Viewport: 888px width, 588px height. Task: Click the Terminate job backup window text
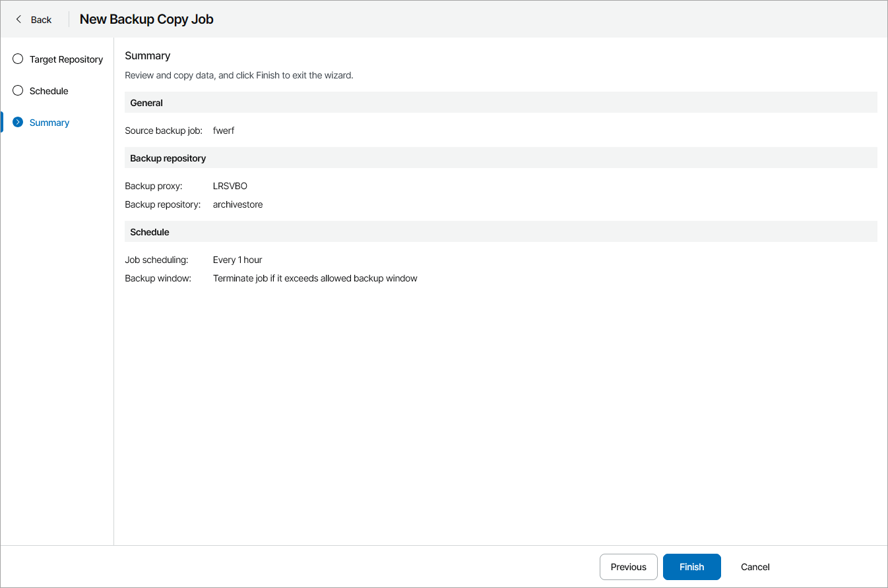click(x=315, y=278)
